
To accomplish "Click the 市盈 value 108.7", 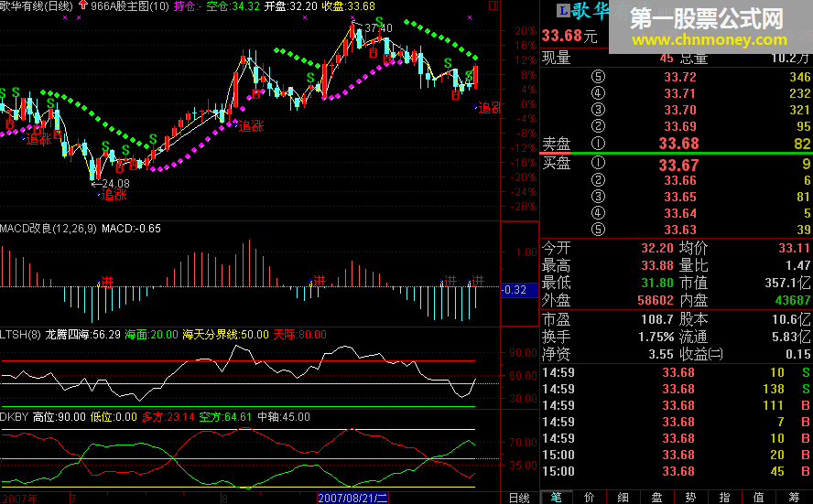I will (657, 319).
